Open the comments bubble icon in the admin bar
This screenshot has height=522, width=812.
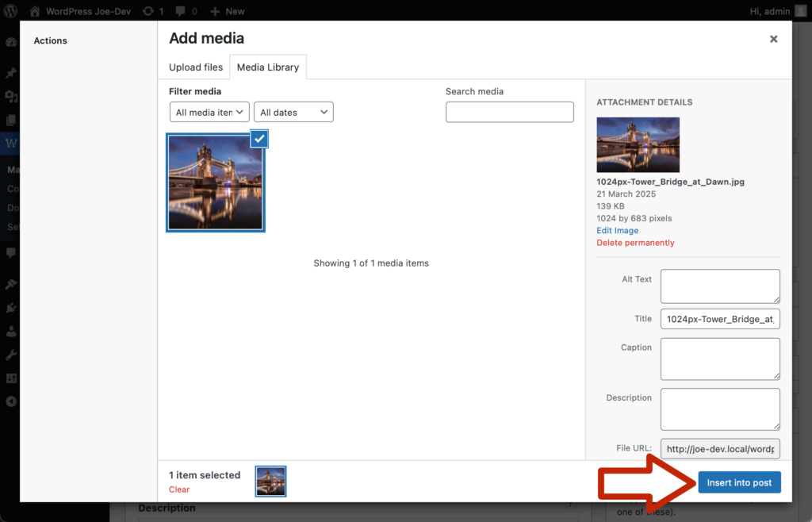tap(182, 11)
